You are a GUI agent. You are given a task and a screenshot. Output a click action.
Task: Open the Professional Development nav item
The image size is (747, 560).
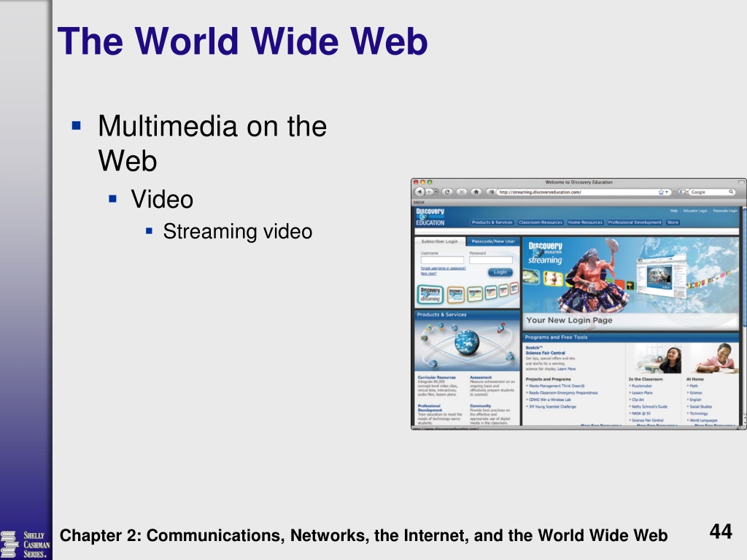pyautogui.click(x=635, y=222)
